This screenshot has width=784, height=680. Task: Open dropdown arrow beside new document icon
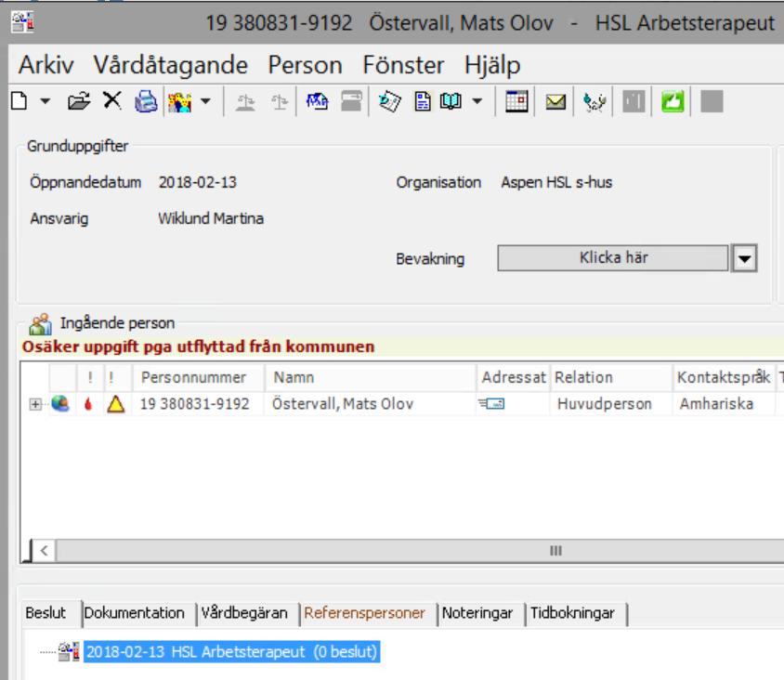point(45,101)
